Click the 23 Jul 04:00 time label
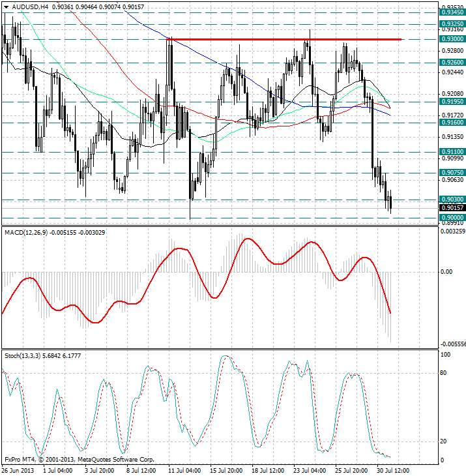 pos(310,471)
